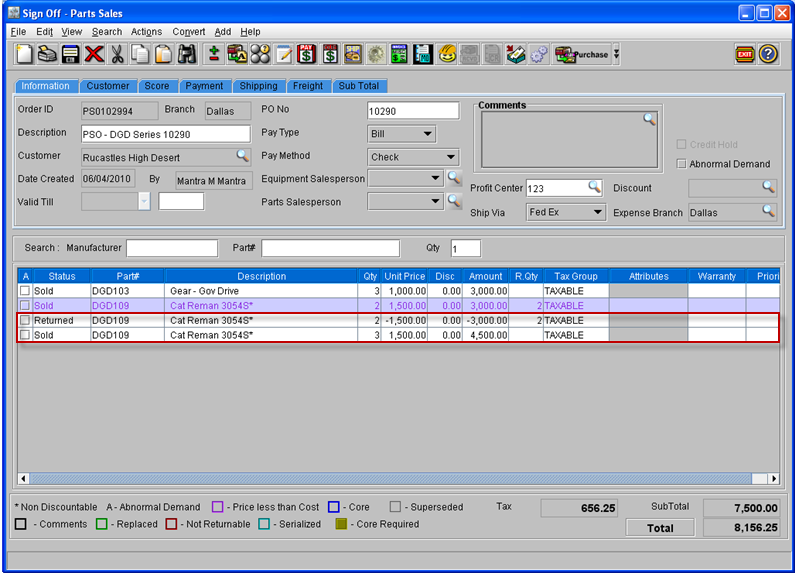
Task: Click the Unit Price column header
Action: point(405,276)
